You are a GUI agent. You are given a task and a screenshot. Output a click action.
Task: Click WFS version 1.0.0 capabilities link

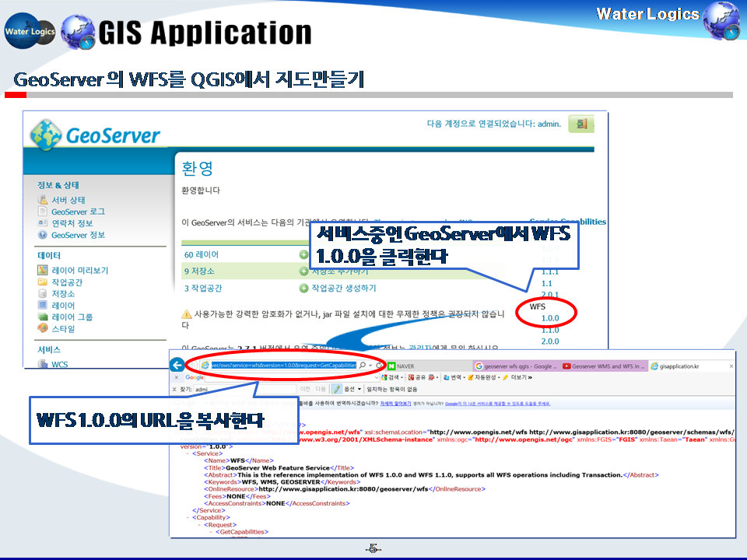click(x=550, y=318)
